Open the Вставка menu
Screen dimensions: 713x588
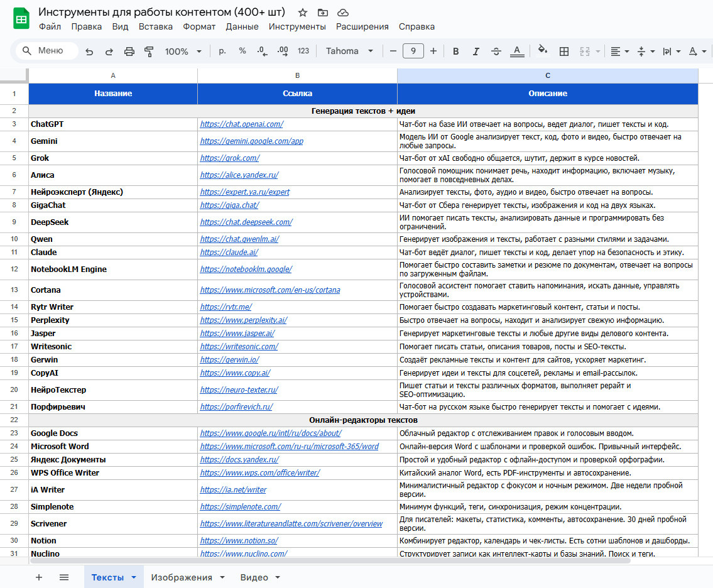coord(156,27)
